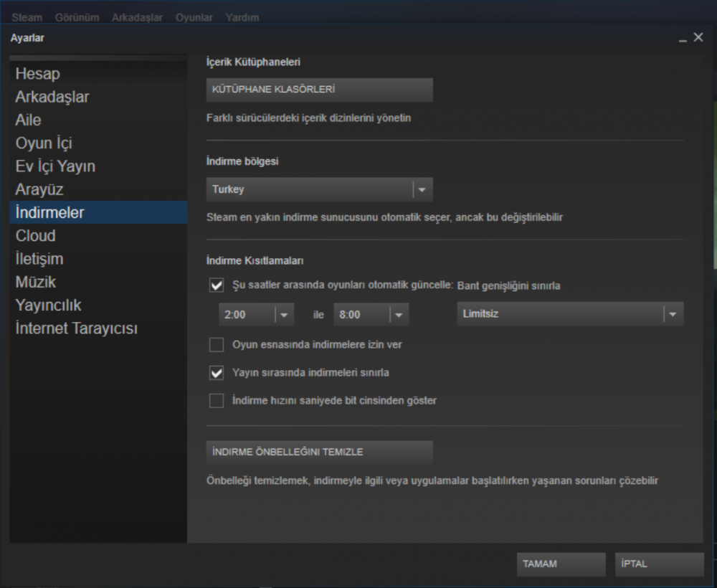
Task: Open the Arayüz settings section
Action: [x=98, y=189]
